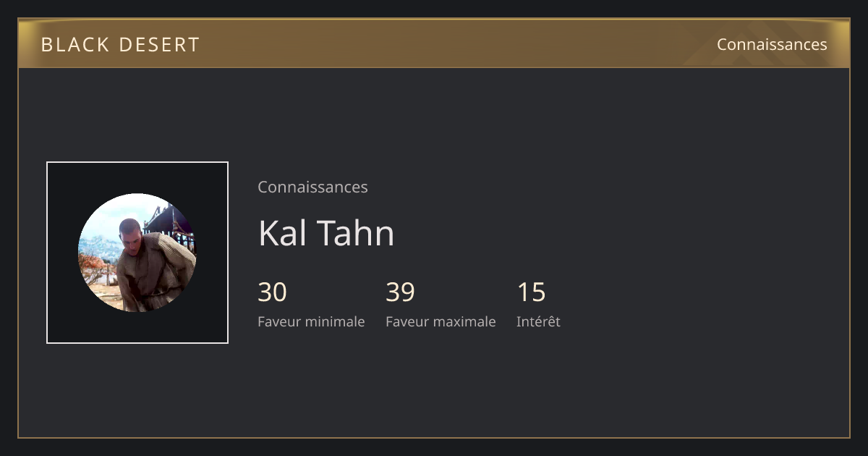Click the maximum favor value 39
The image size is (868, 456).
pos(400,292)
